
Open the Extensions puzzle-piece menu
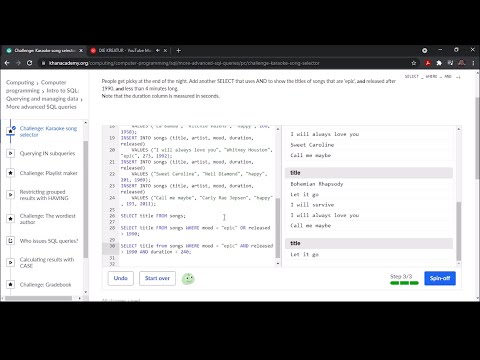tap(439, 63)
